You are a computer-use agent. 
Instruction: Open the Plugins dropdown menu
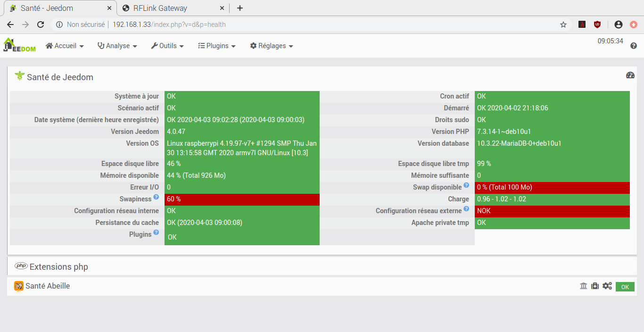217,46
